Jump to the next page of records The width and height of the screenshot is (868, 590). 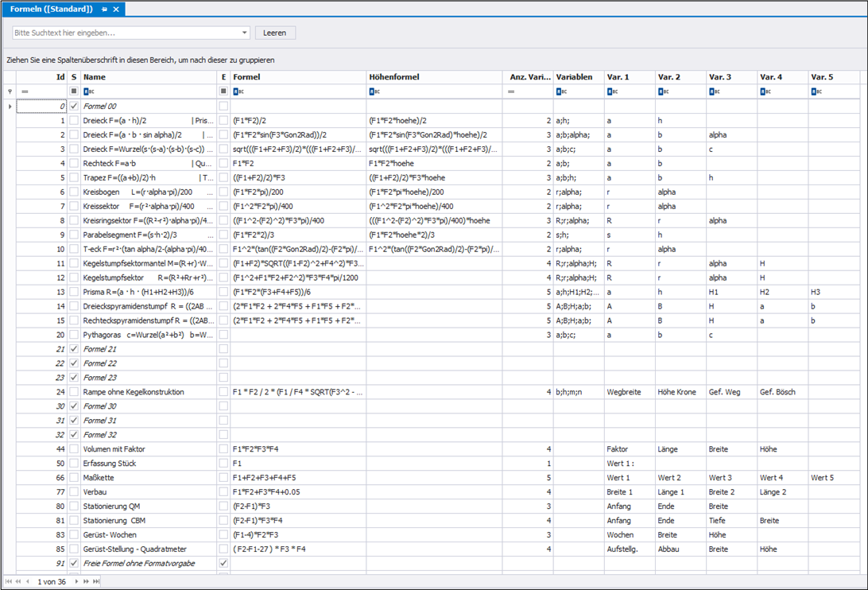click(x=86, y=582)
